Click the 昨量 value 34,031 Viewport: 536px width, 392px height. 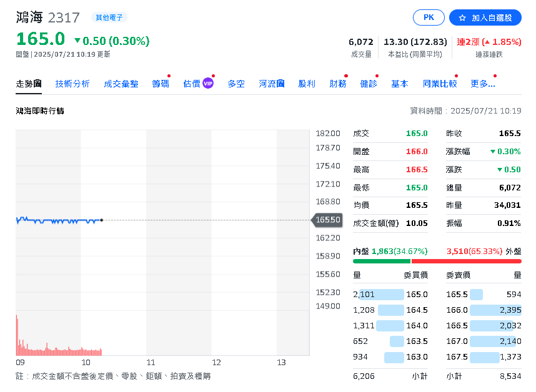(507, 205)
